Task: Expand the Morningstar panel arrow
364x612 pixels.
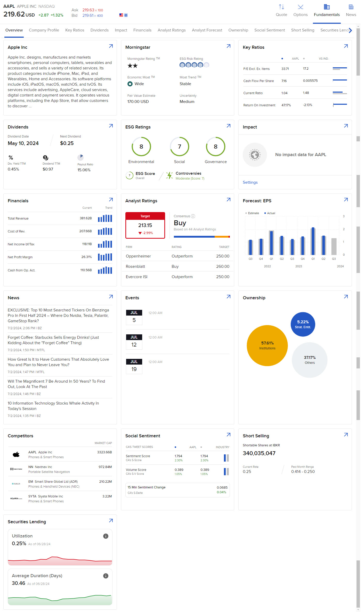Action: click(229, 46)
